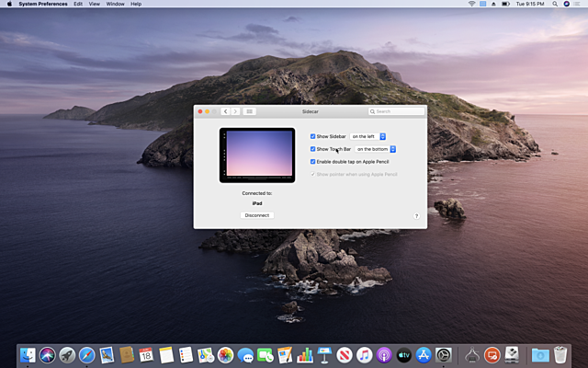The image size is (588, 368).
Task: Click eject icon in menu bar
Action: pos(493,4)
